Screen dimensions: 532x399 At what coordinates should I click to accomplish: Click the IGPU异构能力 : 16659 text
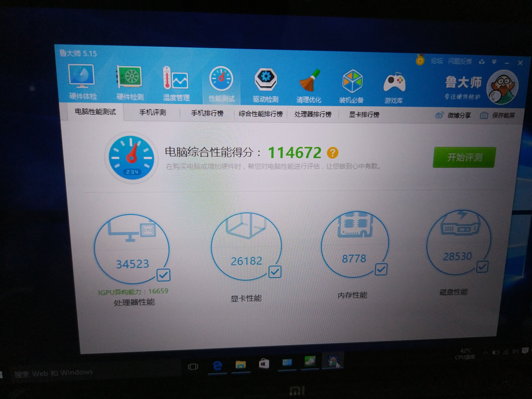click(x=133, y=292)
